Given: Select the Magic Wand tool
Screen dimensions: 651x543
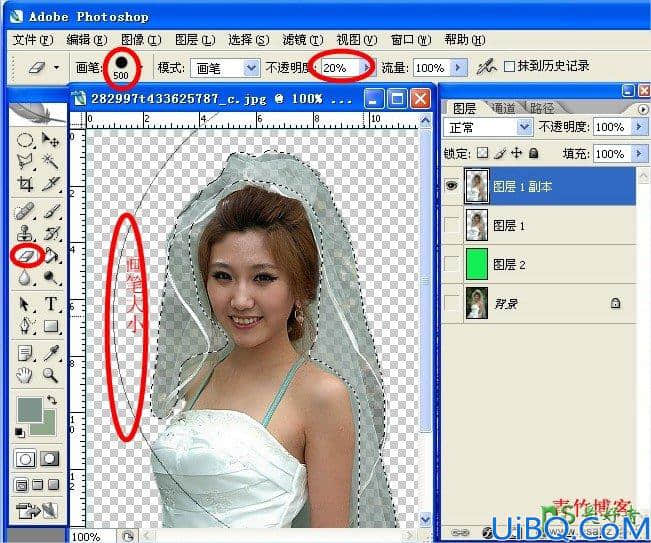Looking at the screenshot, I should coord(51,161).
